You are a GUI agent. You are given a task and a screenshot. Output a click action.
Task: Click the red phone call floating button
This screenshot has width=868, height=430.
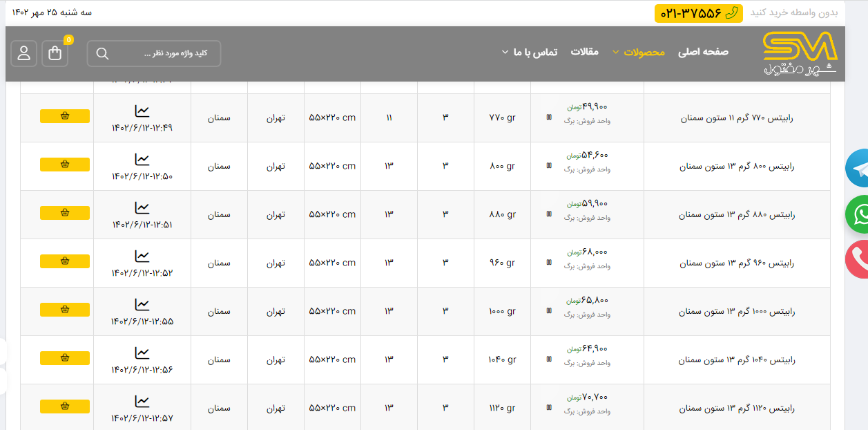[x=858, y=259]
